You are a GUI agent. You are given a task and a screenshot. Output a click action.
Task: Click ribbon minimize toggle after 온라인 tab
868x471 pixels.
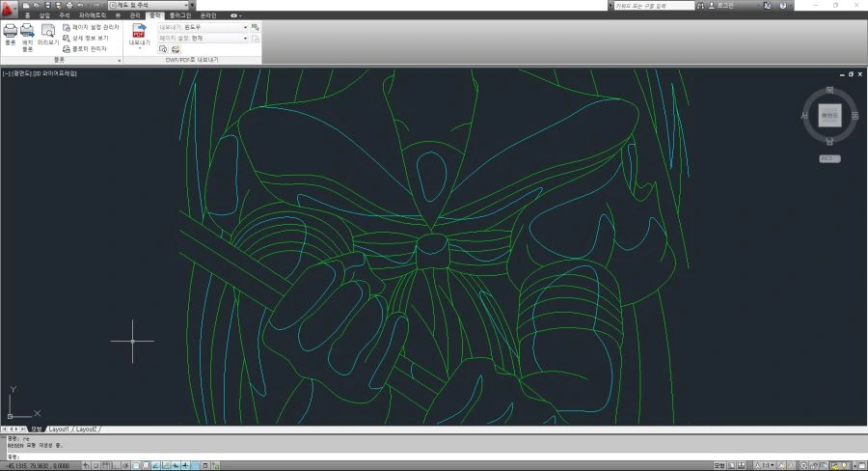235,15
